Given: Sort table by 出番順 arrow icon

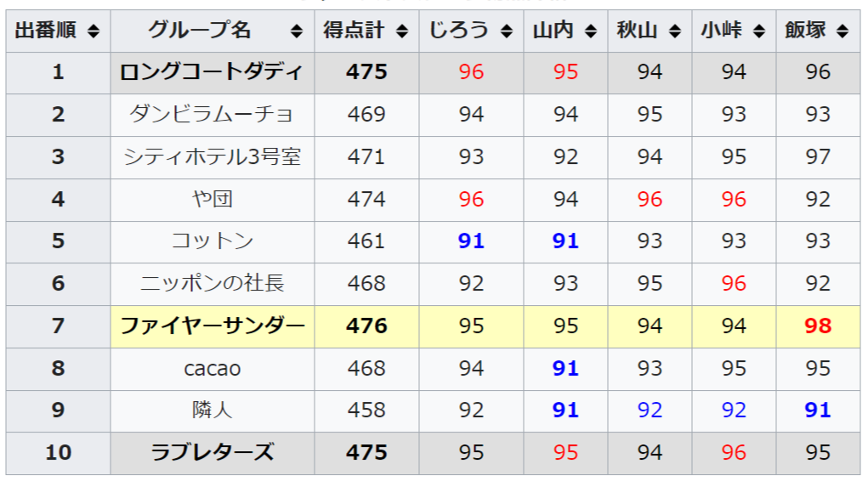Looking at the screenshot, I should [x=94, y=31].
